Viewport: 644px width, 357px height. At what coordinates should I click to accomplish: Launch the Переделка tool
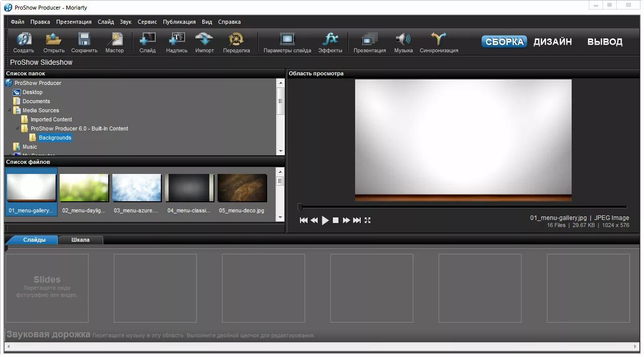point(236,39)
